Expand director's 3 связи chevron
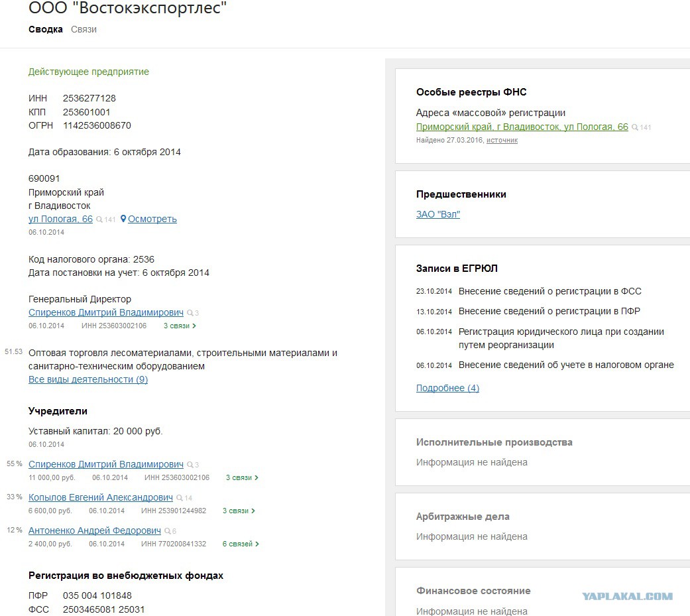 [180, 326]
